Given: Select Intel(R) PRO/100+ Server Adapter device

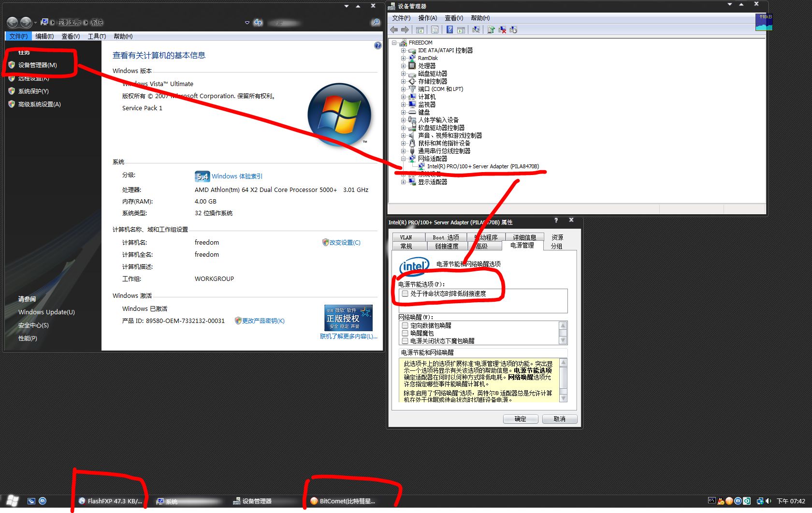Looking at the screenshot, I should (483, 166).
